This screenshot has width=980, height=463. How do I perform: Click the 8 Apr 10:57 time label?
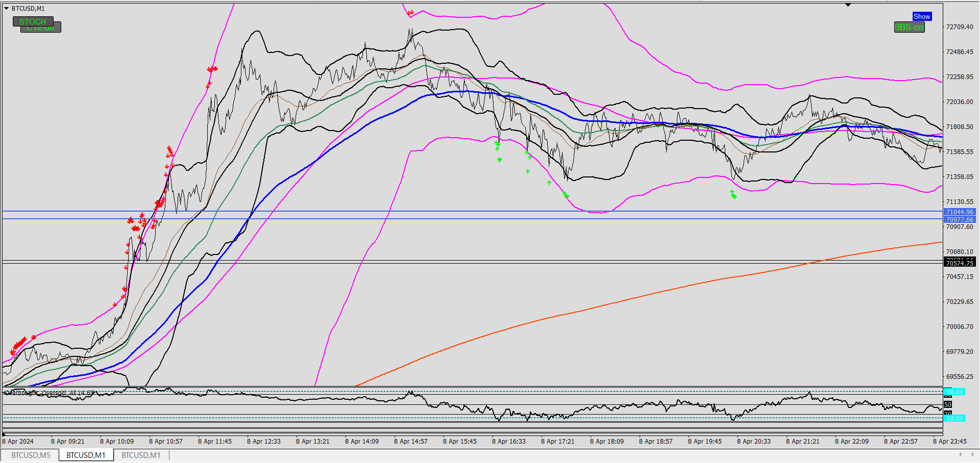point(166,441)
